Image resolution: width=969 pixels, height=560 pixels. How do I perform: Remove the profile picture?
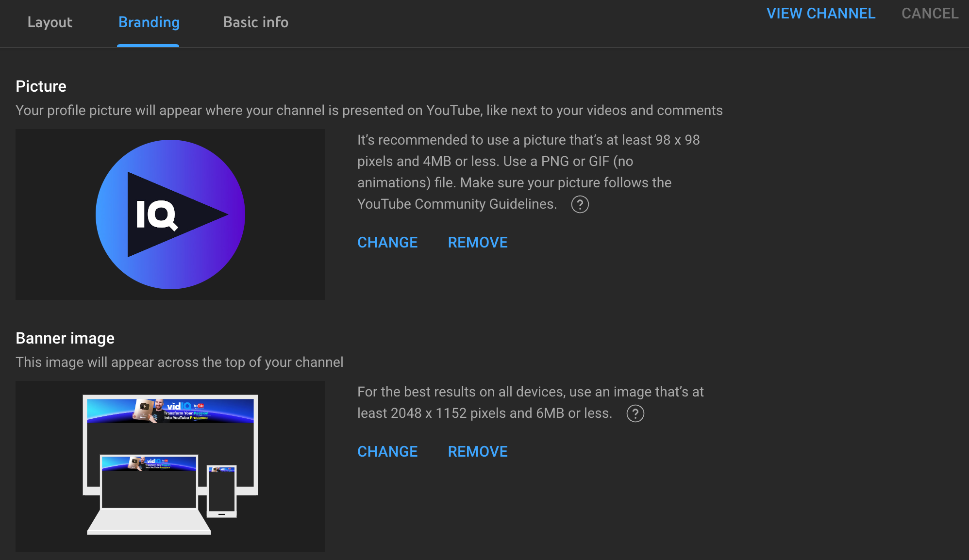(x=477, y=242)
